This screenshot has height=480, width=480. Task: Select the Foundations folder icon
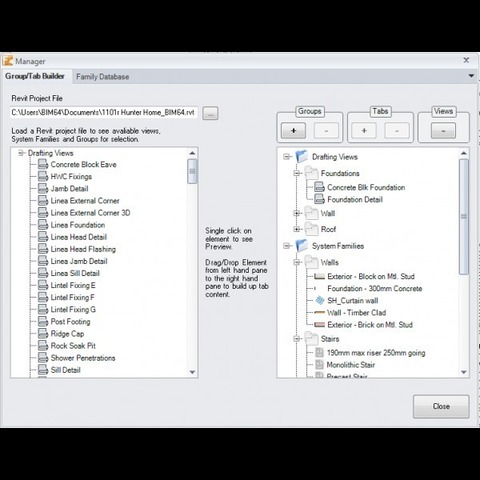click(312, 173)
